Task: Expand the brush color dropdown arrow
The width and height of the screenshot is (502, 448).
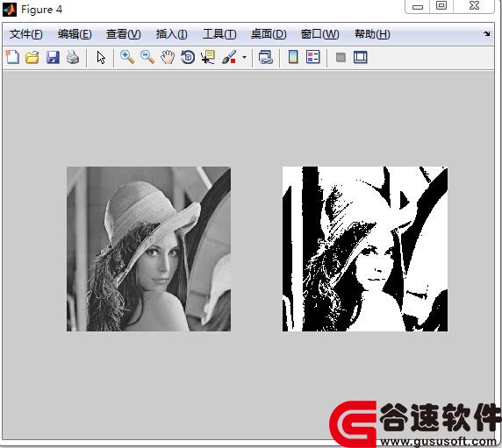Action: pyautogui.click(x=244, y=58)
